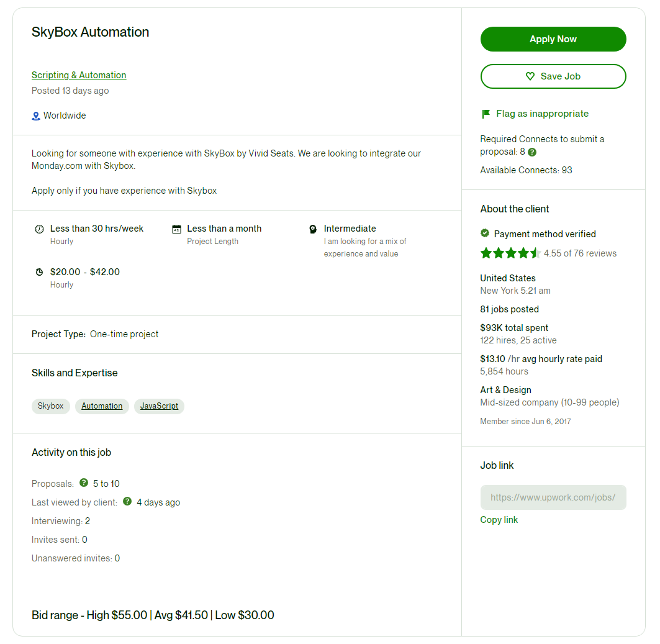This screenshot has width=660, height=644.
Task: Click the Posted 13 days ago text
Action: point(70,91)
